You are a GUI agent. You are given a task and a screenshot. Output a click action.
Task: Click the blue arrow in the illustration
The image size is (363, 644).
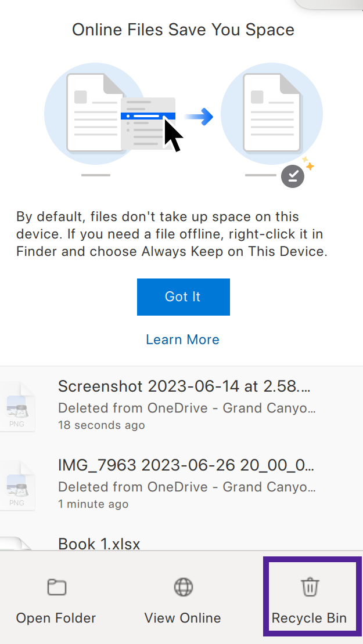[x=199, y=117]
